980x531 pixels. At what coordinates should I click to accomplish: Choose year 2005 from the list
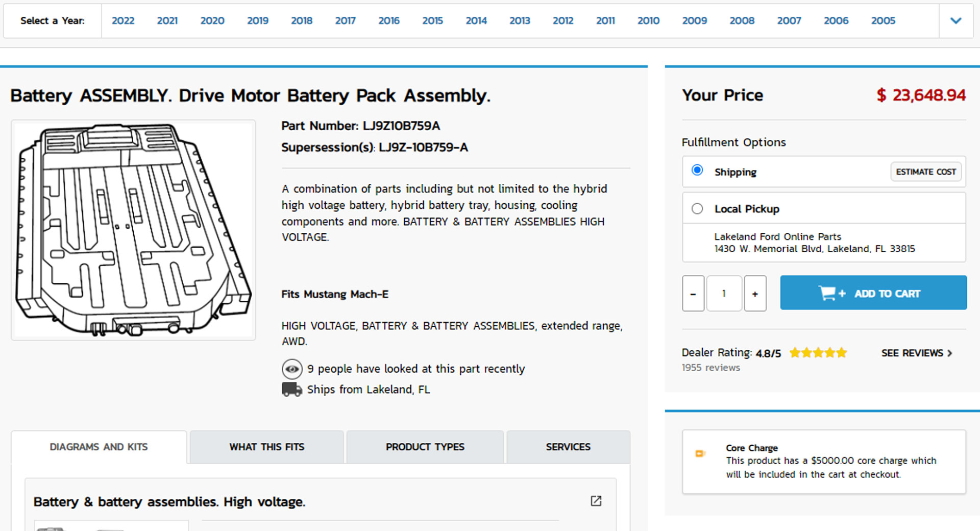883,21
